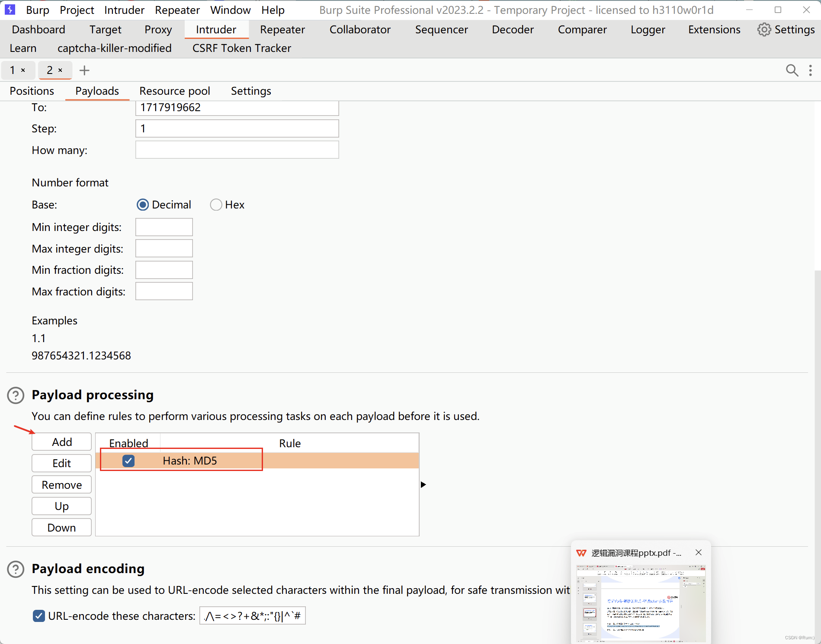The height and width of the screenshot is (644, 821).
Task: Open Payload processing help icon
Action: [x=16, y=395]
